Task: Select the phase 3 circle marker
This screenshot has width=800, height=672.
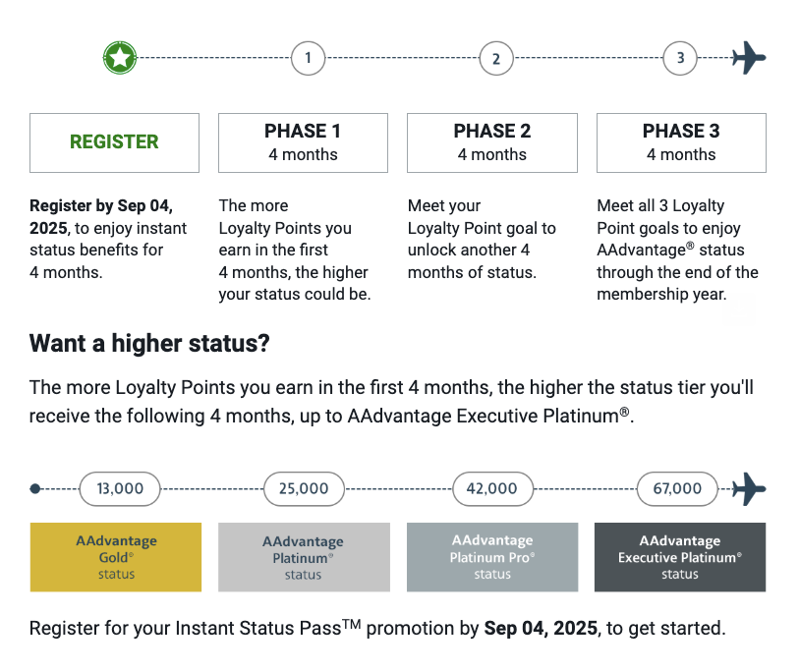Action: click(x=680, y=58)
